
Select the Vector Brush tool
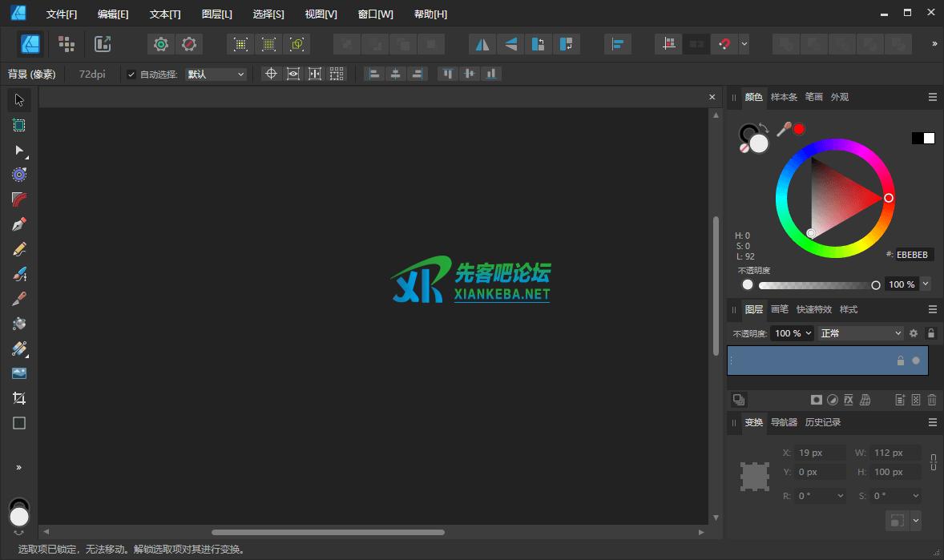point(18,275)
